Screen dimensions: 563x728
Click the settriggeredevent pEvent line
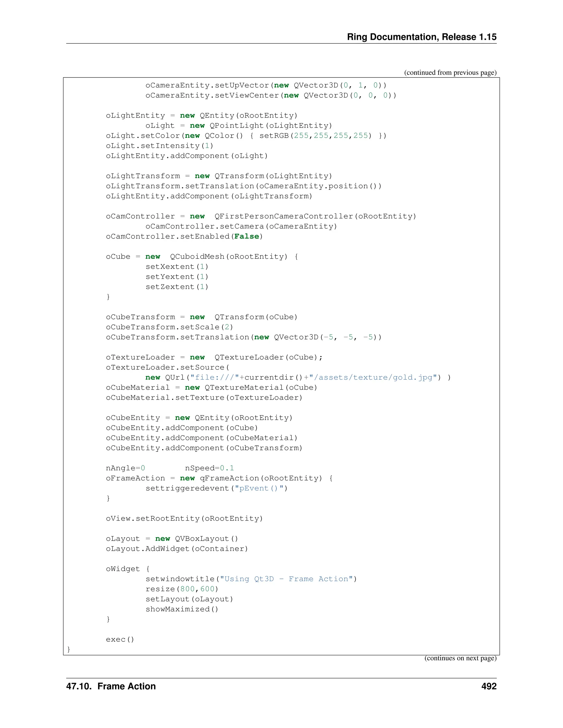pos(216,488)
